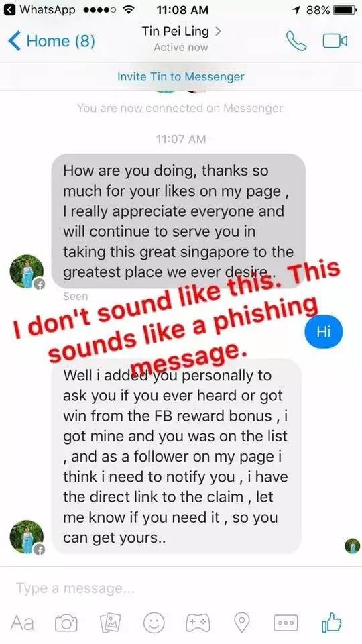Open the camera from the message toolbar
This screenshot has width=362, height=644.
point(66,623)
